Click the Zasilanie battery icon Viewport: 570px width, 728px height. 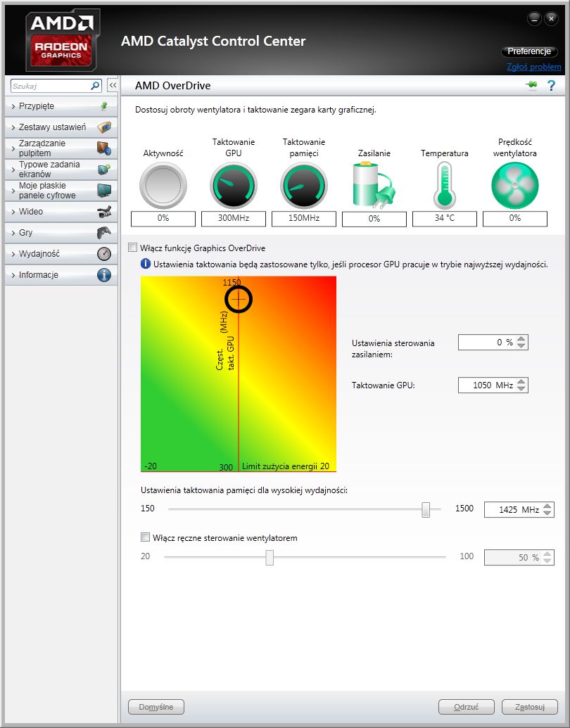pyautogui.click(x=374, y=185)
